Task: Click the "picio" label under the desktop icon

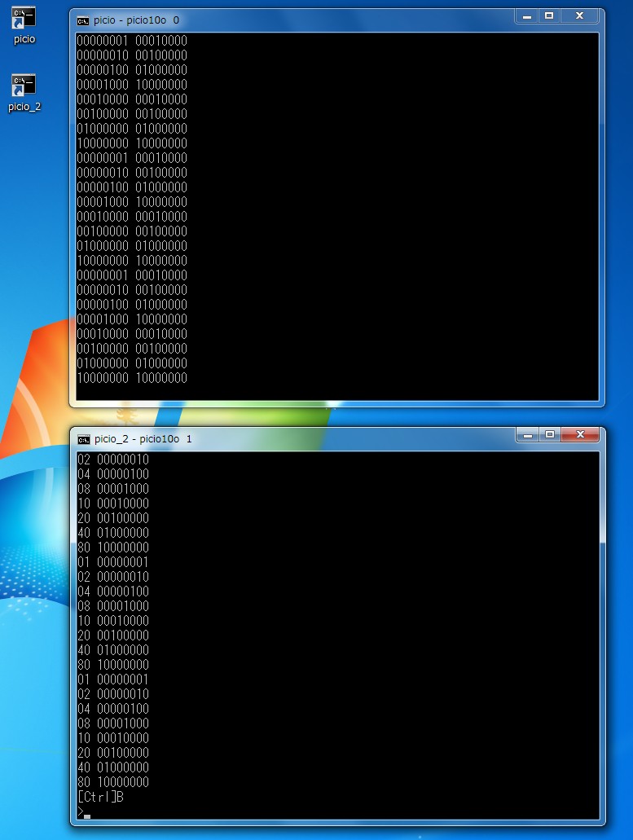Action: [x=24, y=39]
